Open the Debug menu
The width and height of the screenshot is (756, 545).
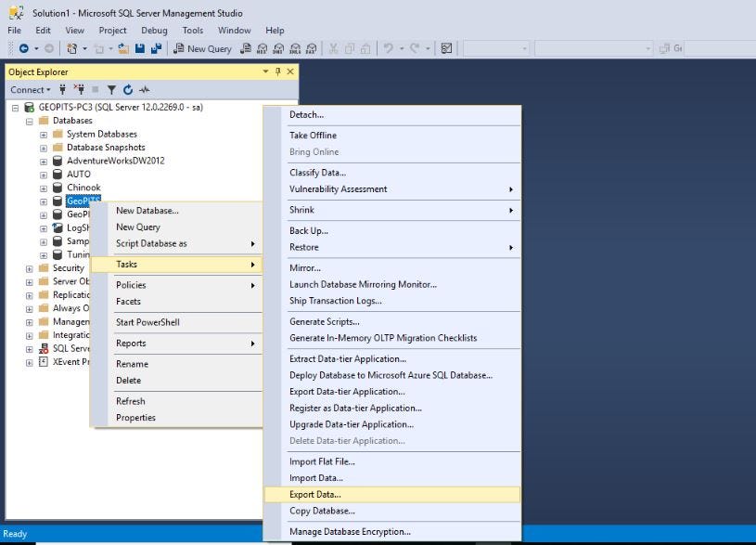[x=154, y=30]
